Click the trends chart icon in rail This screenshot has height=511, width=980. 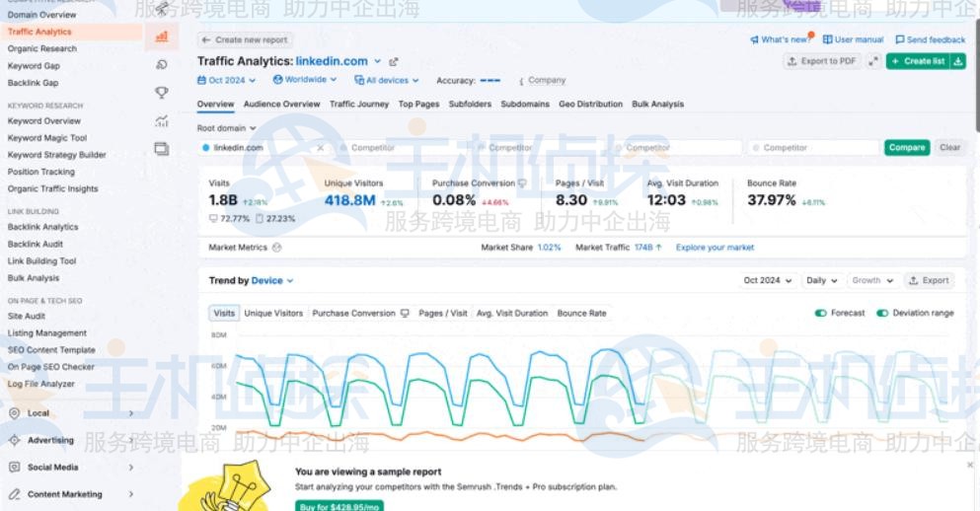tap(162, 121)
